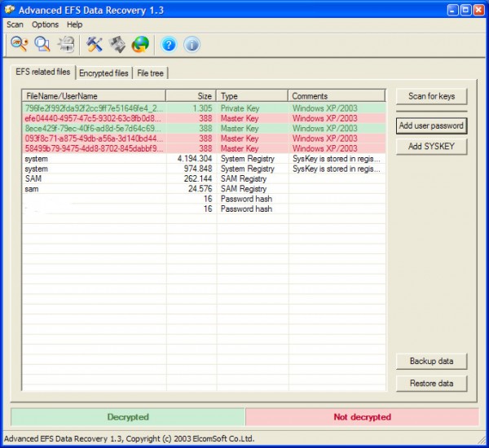The width and height of the screenshot is (489, 448).
Task: Show program info via the blue 'i' icon
Action: (x=192, y=45)
